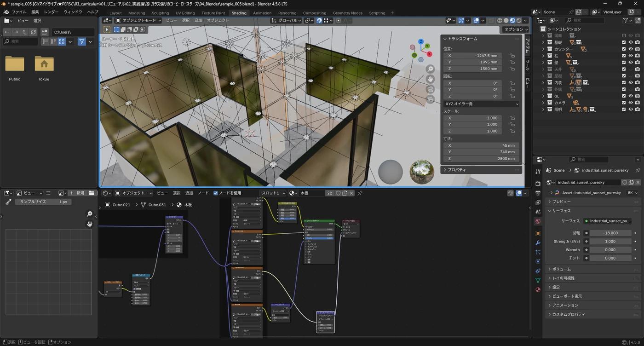644x346 pixels.
Task: Go back in the file browser
Action: [x=7, y=32]
